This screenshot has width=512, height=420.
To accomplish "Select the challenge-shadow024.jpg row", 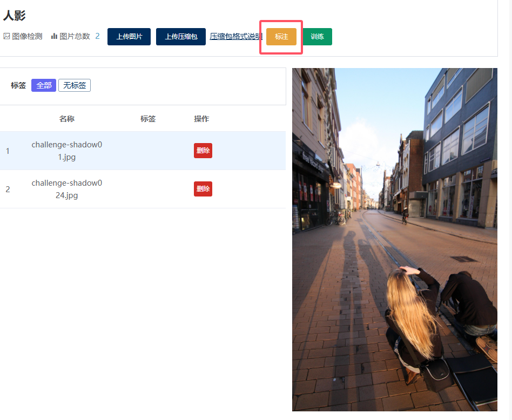I will (x=67, y=189).
